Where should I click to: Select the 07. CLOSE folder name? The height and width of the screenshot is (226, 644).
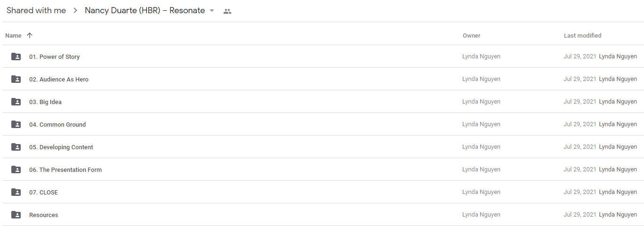(43, 192)
